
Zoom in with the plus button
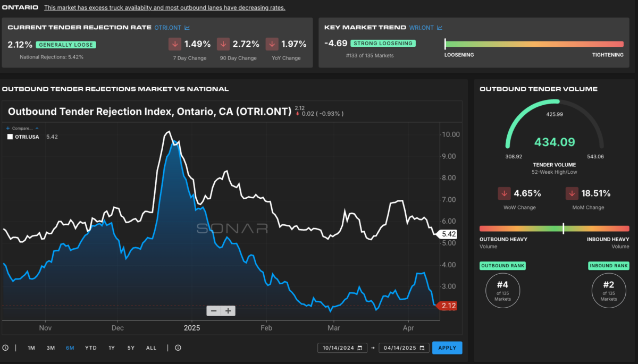pyautogui.click(x=228, y=311)
